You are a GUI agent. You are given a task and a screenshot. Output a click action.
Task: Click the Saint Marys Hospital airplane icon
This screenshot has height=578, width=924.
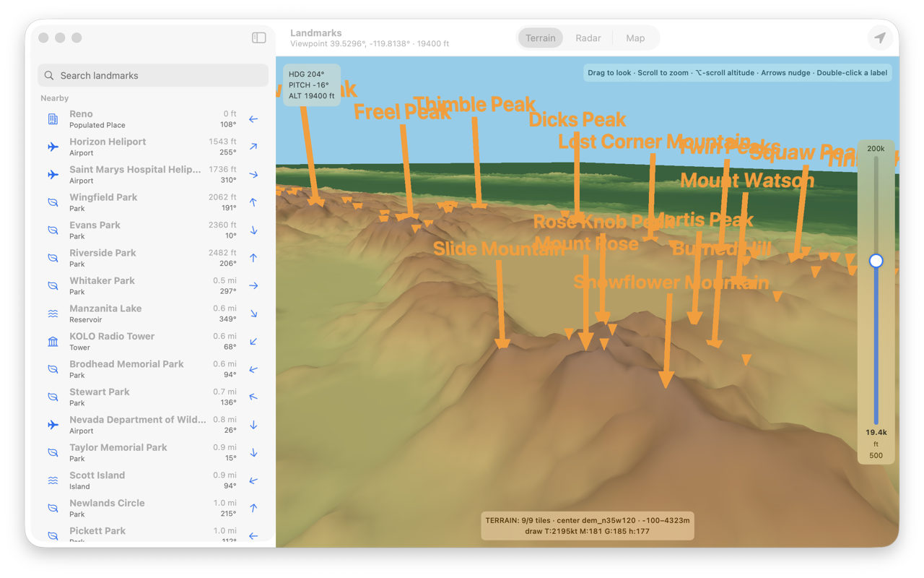click(x=53, y=175)
